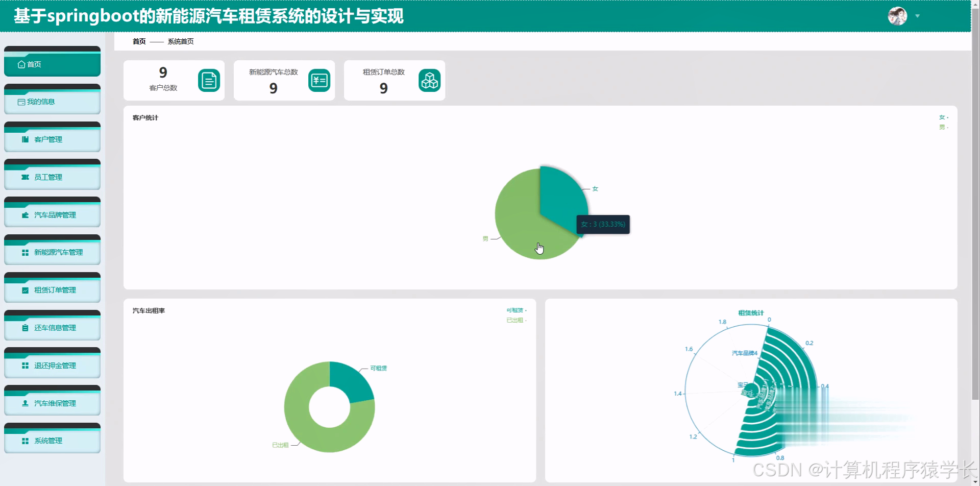
Task: Open 租赁订单管理 using its order icon
Action: (x=24, y=289)
